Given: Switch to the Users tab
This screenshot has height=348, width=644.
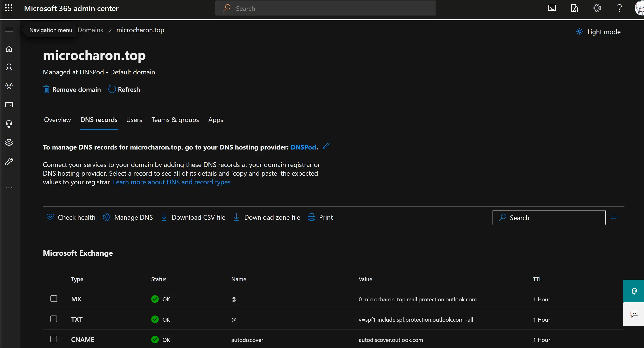Looking at the screenshot, I should pyautogui.click(x=134, y=120).
